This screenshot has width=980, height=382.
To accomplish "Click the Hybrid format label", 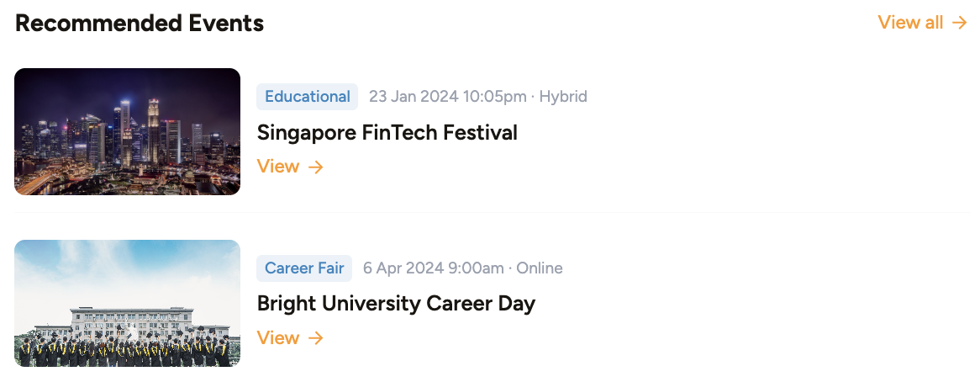I will (563, 96).
